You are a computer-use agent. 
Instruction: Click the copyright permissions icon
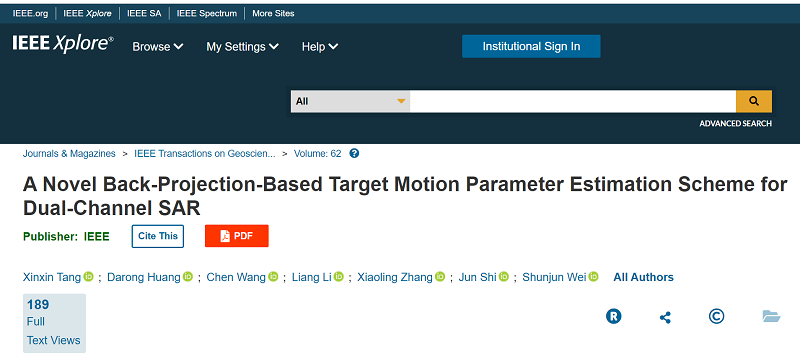tap(716, 317)
